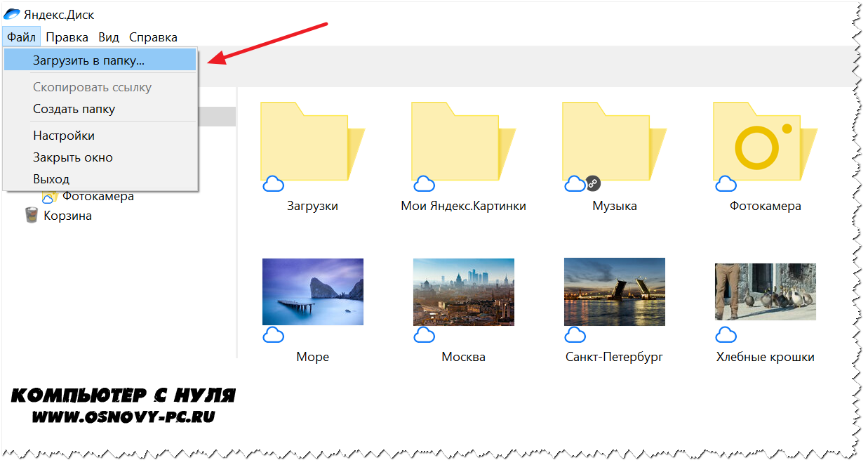Screen dimensions: 868x465
Task: Click the link badge on Музыка folder
Action: [x=593, y=184]
